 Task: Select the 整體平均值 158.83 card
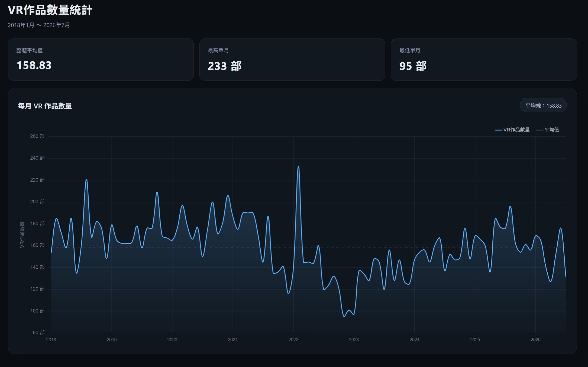[x=101, y=60]
